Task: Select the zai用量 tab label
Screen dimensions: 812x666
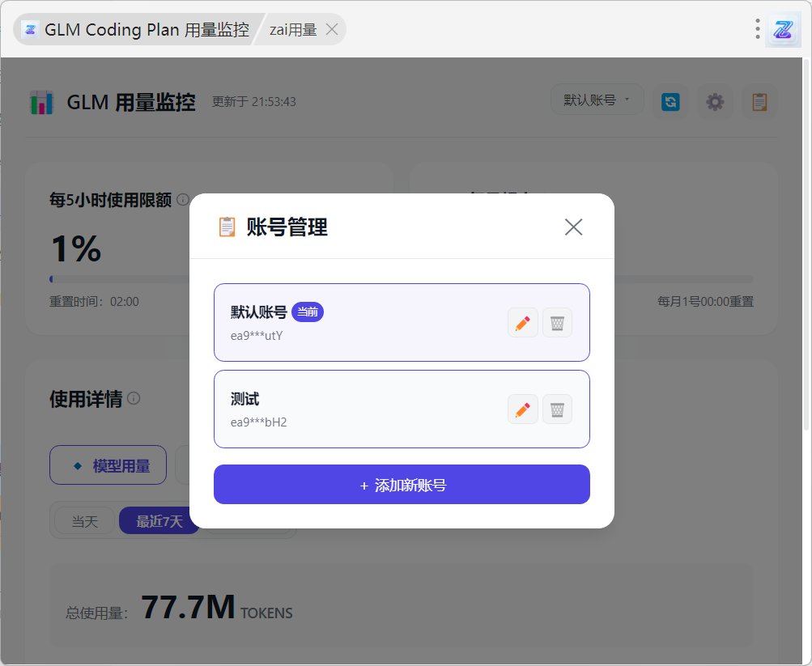Action: (293, 29)
